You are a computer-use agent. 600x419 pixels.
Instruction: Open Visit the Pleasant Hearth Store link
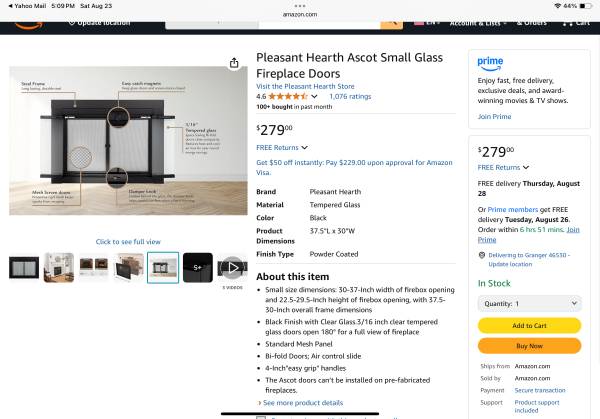tap(305, 86)
